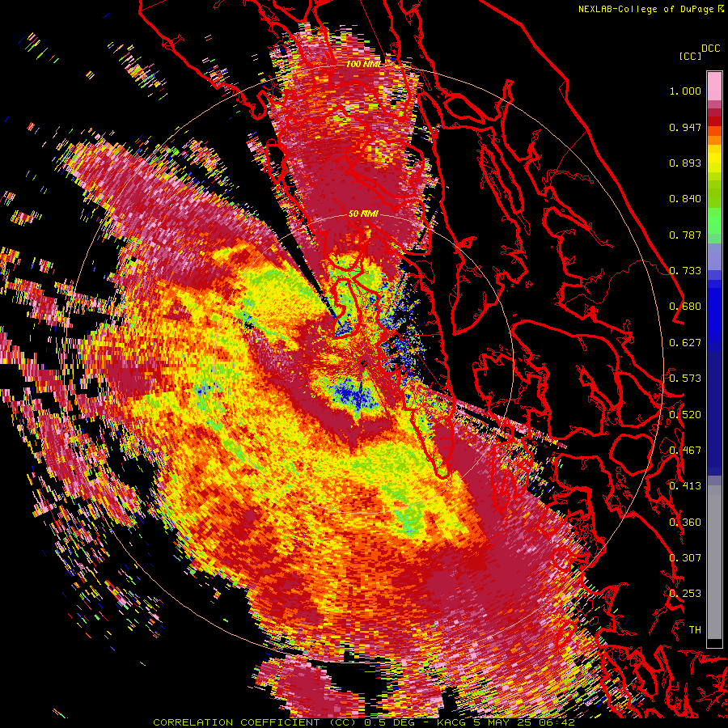Viewport: 728px width, 728px height.
Task: Select the 0.520 legend value
Action: pos(685,414)
